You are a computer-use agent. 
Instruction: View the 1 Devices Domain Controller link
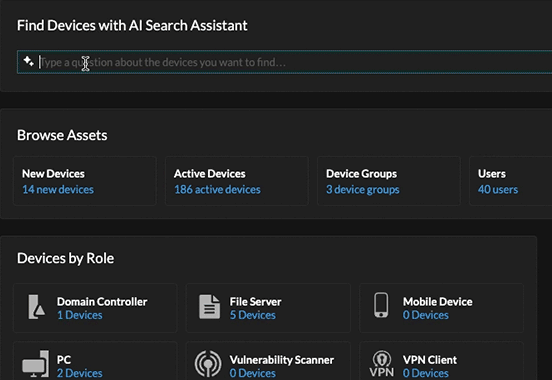coord(80,315)
